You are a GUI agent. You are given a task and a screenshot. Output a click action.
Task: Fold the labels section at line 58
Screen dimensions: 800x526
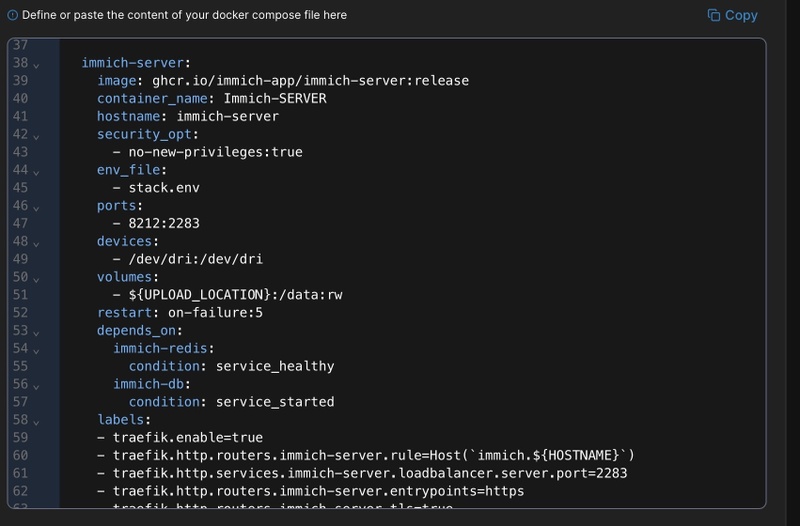[x=36, y=421]
